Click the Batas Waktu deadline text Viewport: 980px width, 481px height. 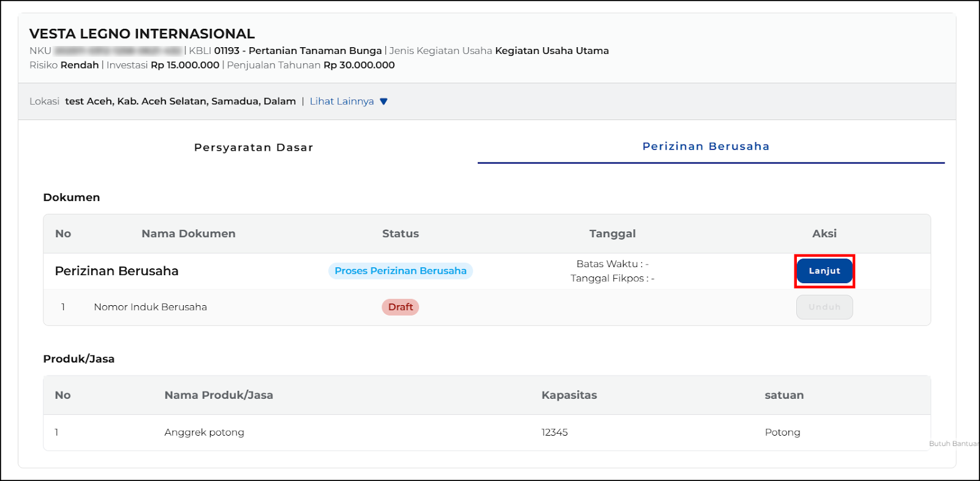click(x=612, y=264)
